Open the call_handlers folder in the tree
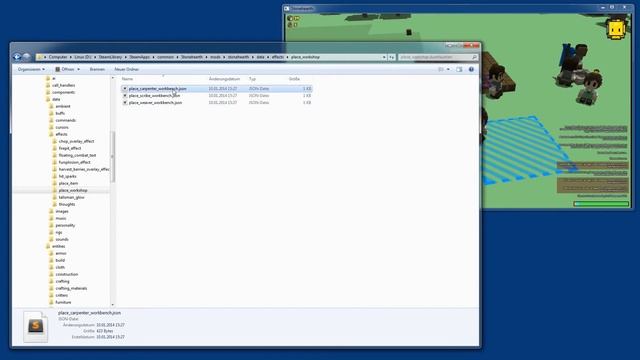The width and height of the screenshot is (640, 360). tap(63, 85)
